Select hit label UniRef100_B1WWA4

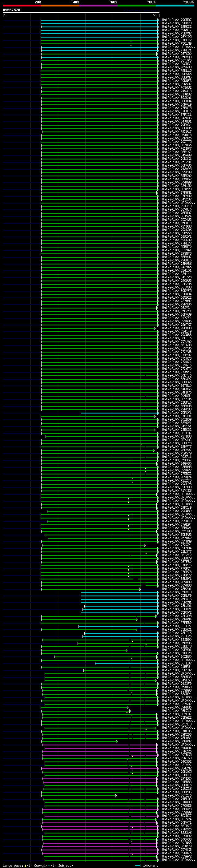pyautogui.click(x=177, y=749)
